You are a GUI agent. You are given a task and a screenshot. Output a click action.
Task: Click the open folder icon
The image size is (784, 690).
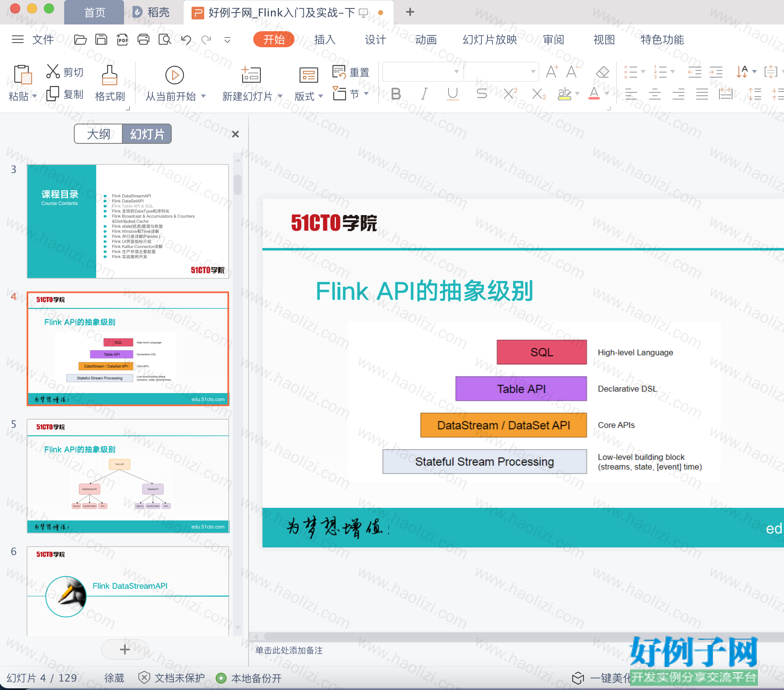coord(80,40)
